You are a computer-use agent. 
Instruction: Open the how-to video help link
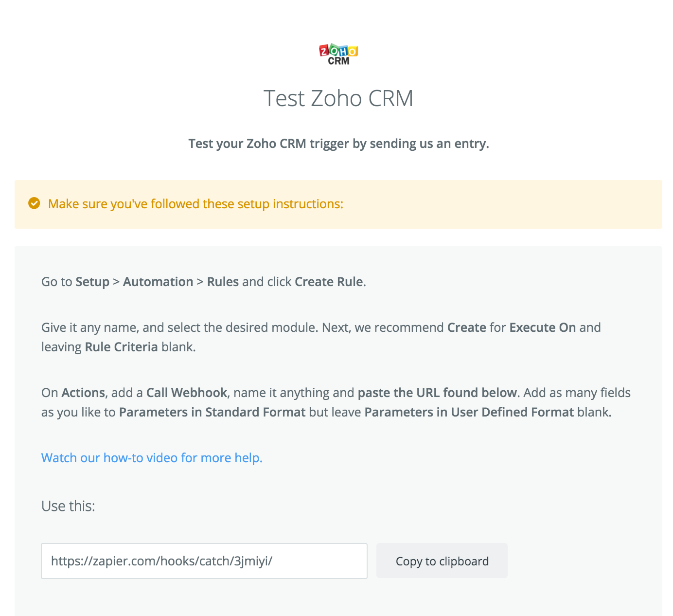pos(152,458)
